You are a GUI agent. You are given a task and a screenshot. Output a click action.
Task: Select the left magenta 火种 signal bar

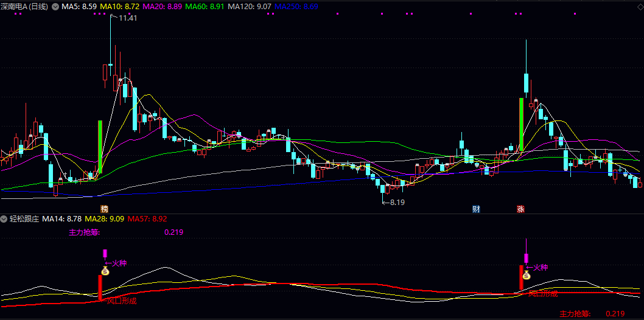pyautogui.click(x=105, y=253)
